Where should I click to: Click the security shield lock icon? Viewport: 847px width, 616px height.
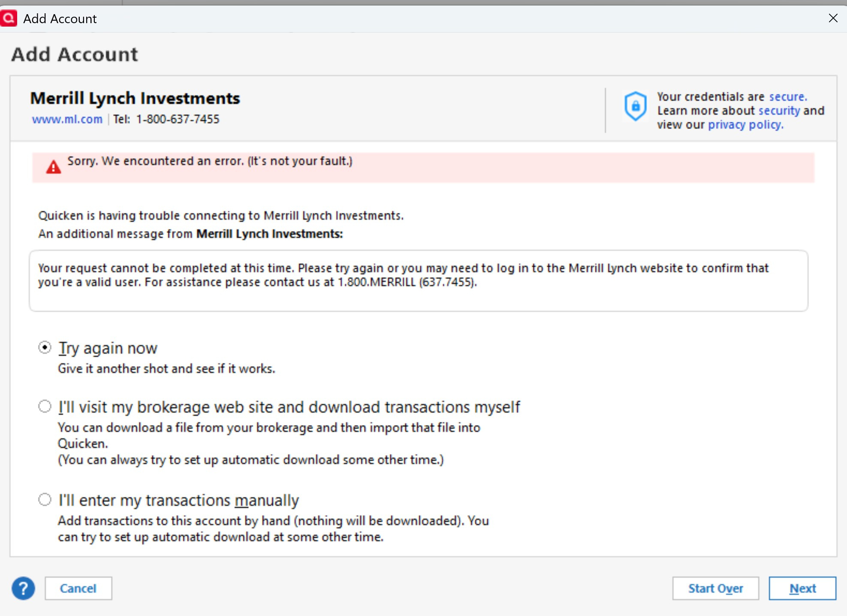click(x=635, y=106)
